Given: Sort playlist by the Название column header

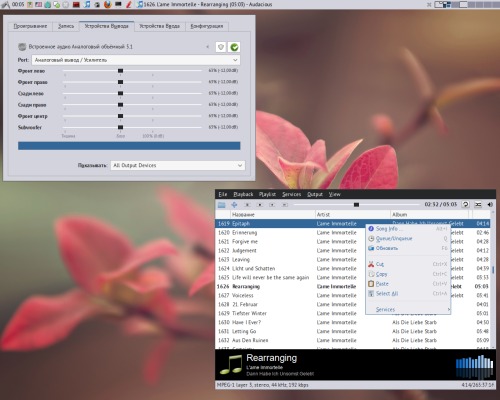Looking at the screenshot, I should (x=273, y=214).
